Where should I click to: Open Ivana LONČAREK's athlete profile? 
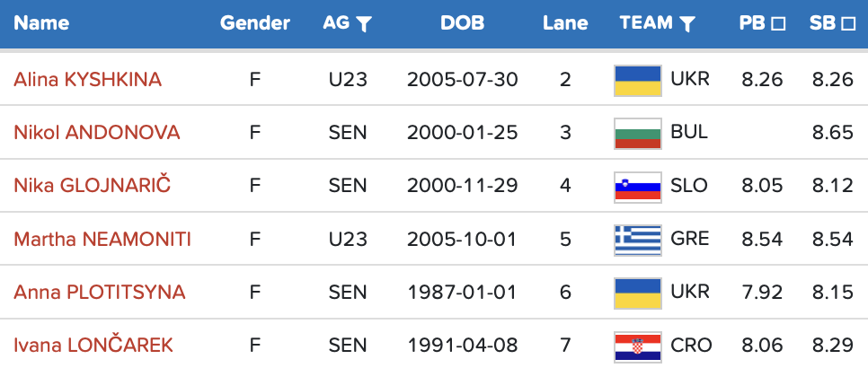93,345
